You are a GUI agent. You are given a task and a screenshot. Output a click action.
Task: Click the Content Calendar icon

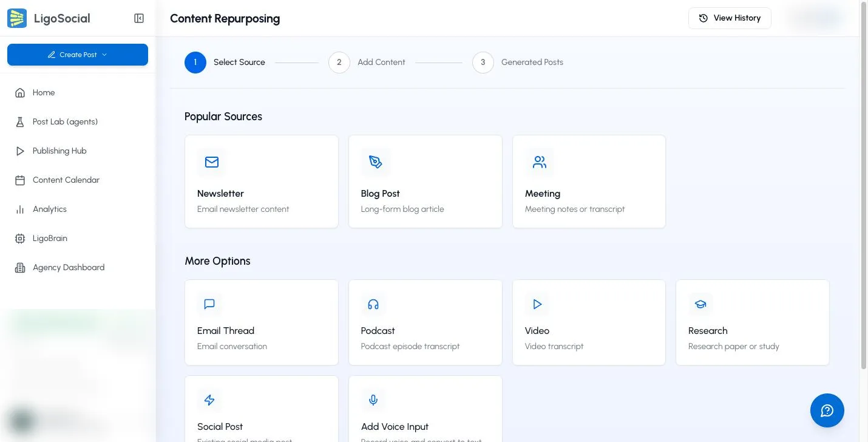coord(20,180)
